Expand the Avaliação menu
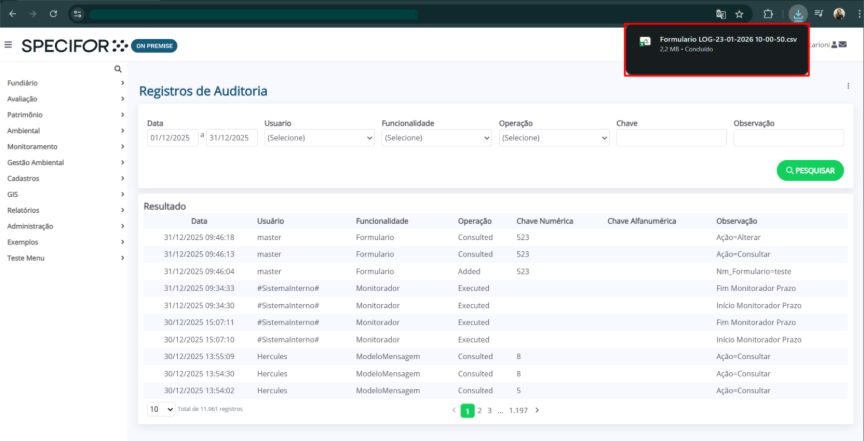864x441 pixels. 65,99
